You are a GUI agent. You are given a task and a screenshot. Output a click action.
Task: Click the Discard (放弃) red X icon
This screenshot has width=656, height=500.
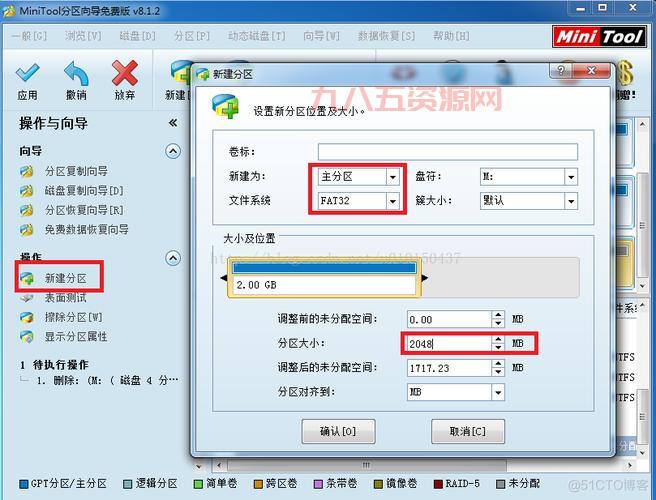(125, 73)
